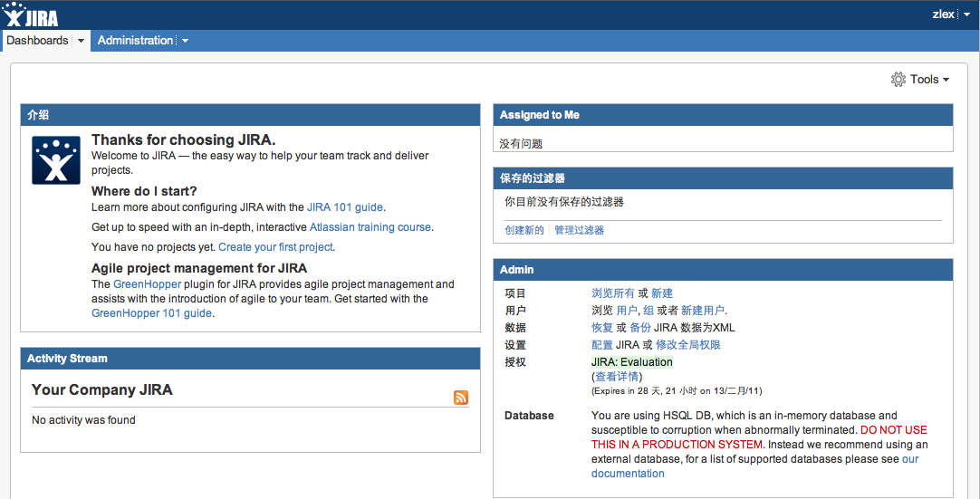This screenshot has width=980, height=499.
Task: Click the 'No activity was found' text
Action: pyautogui.click(x=83, y=420)
